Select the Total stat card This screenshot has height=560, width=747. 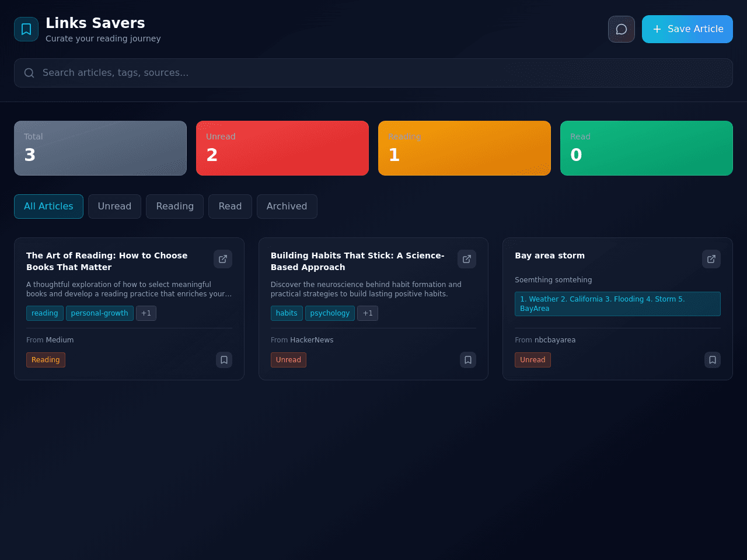point(100,148)
